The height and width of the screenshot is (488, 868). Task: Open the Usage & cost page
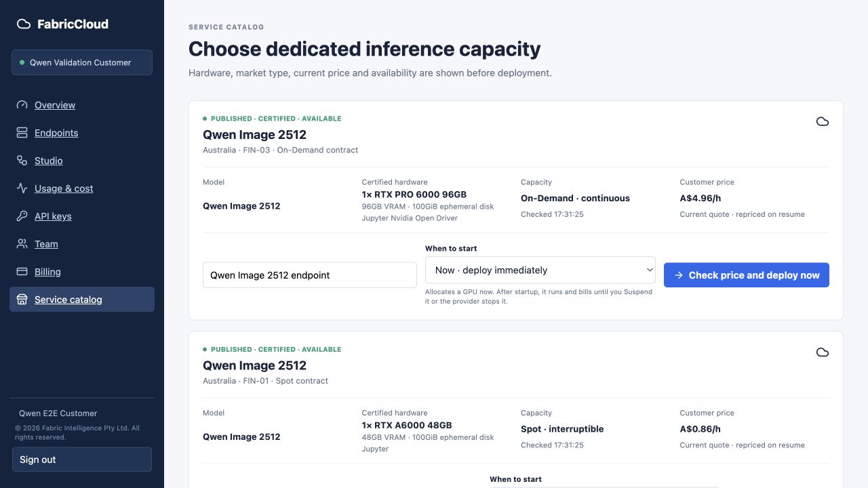point(64,188)
